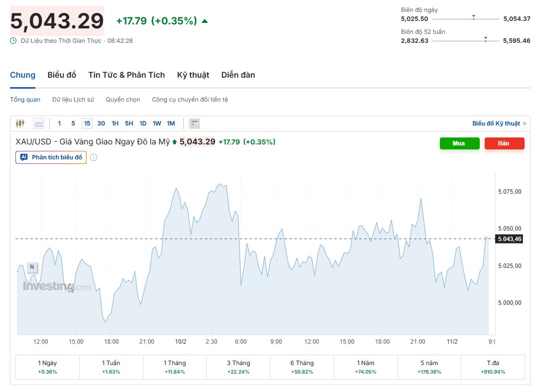Click the green Mua button
This screenshot has width=539, height=392.
tap(459, 143)
